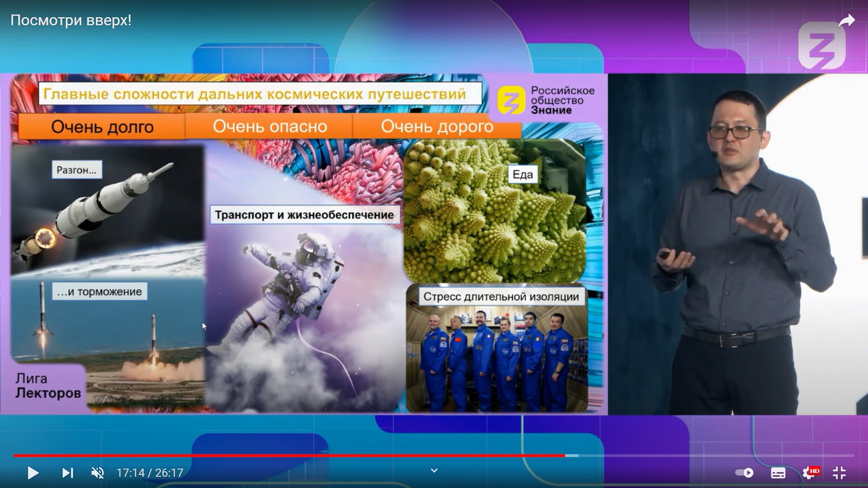The width and height of the screenshot is (868, 488).
Task: Click the 'Российское общество Знание' slide logo
Action: pos(546,100)
